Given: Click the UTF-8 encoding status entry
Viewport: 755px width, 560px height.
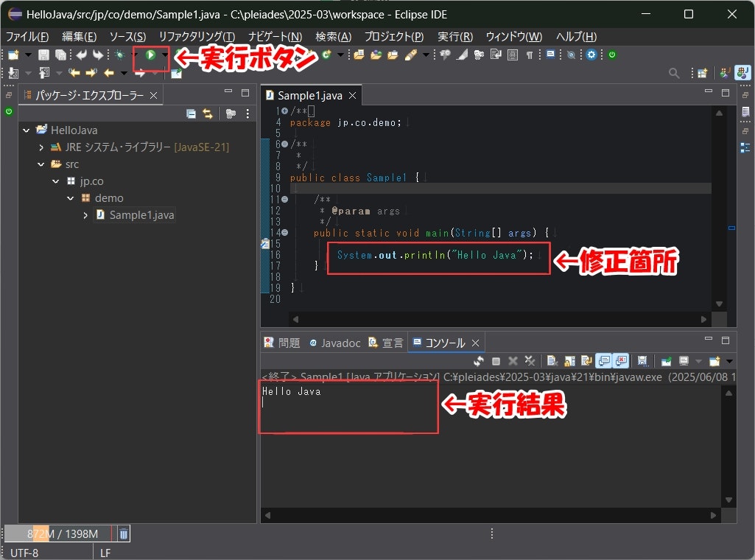Looking at the screenshot, I should 24,553.
